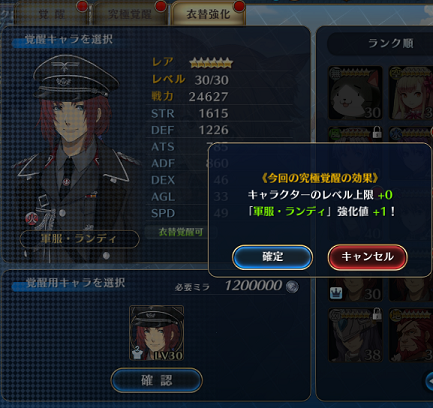
Task: Click the 衣替覚醒可 status label
Action: [180, 232]
